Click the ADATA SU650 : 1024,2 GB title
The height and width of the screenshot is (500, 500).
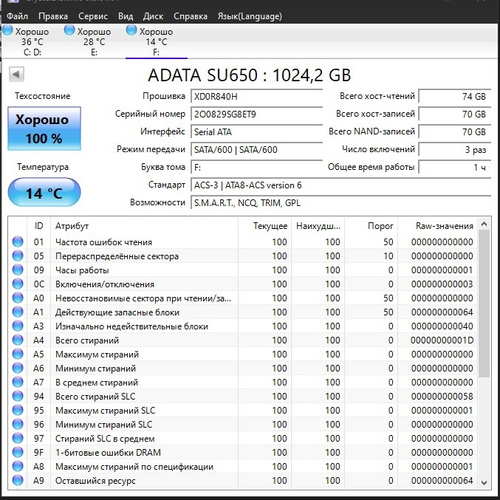pos(249,75)
